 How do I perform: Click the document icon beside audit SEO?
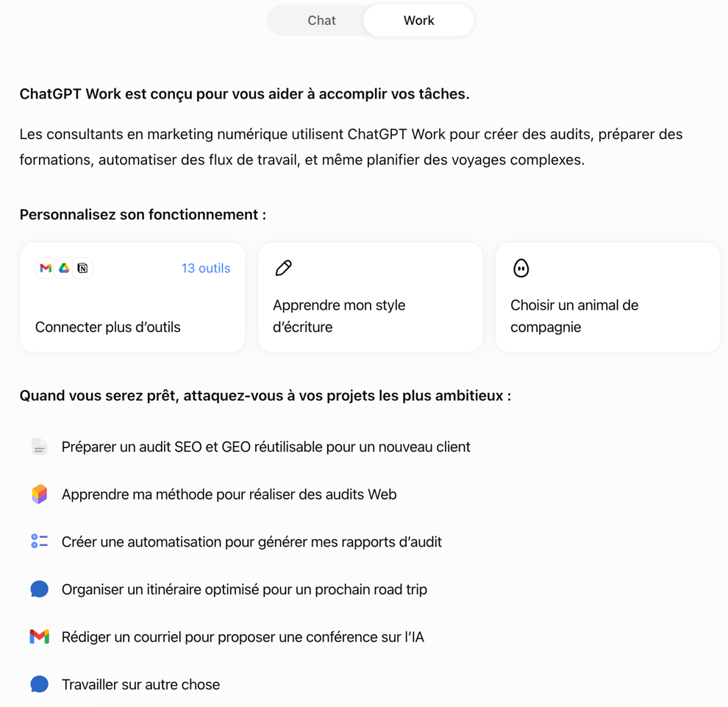point(40,447)
